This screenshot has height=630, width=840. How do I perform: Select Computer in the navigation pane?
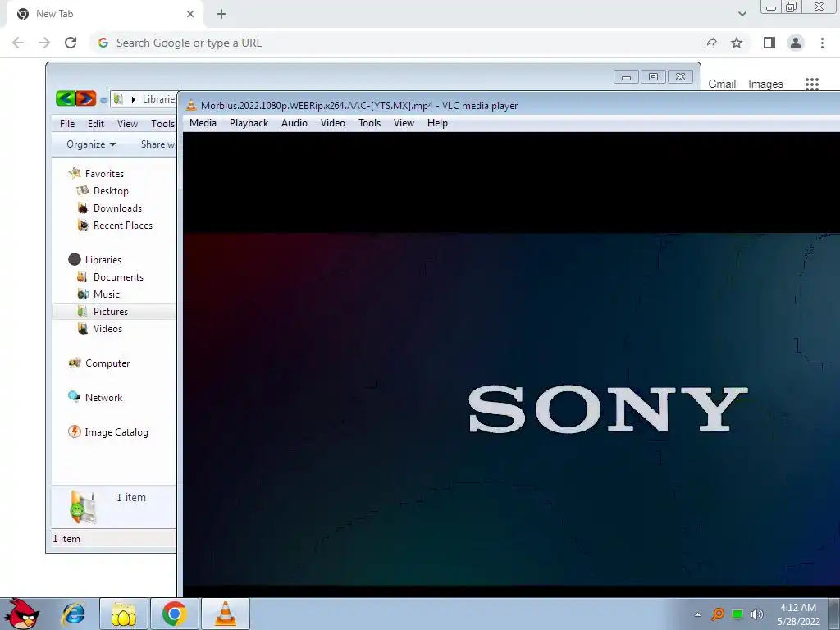pos(107,363)
